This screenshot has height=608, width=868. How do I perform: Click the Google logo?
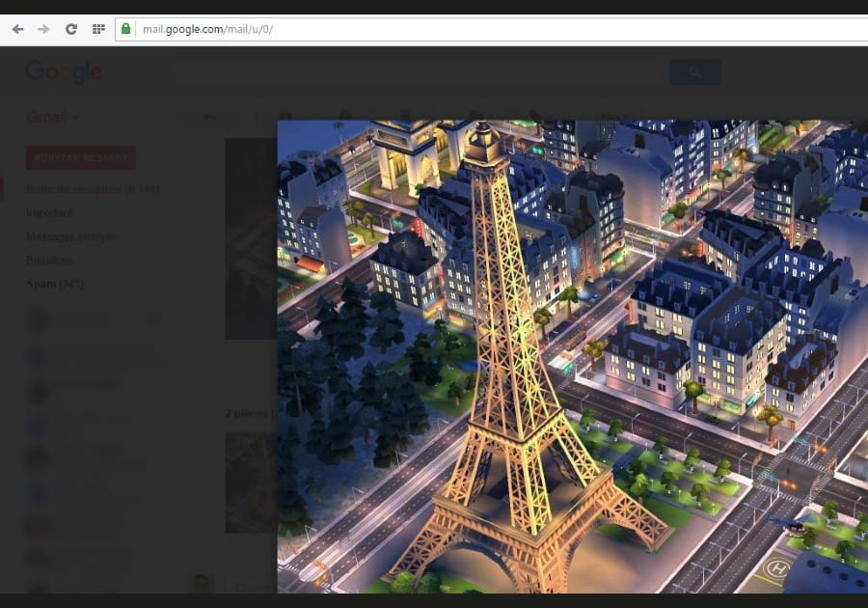(64, 71)
